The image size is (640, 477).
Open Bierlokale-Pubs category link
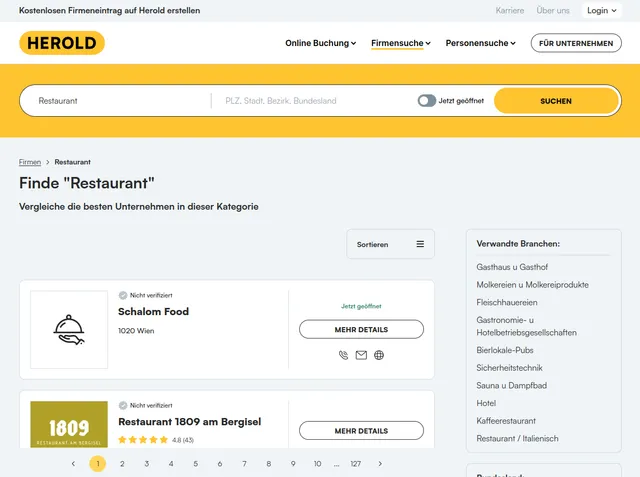[x=505, y=350]
